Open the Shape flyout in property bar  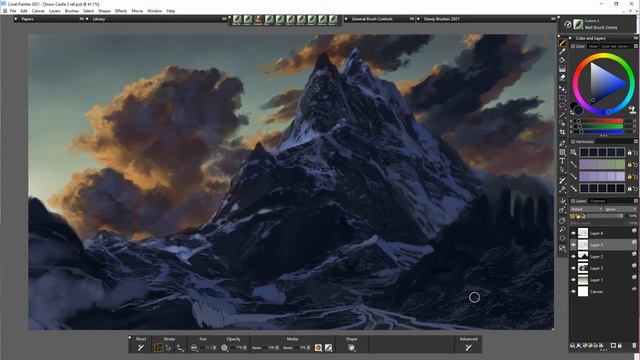pos(351,348)
